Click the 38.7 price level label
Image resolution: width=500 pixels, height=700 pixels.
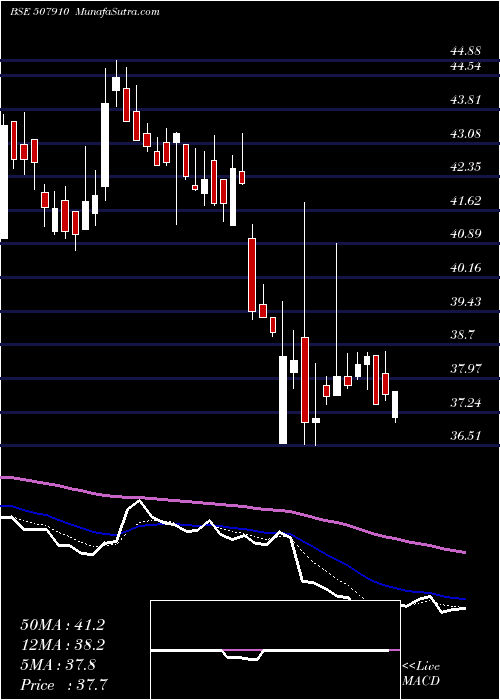point(462,335)
